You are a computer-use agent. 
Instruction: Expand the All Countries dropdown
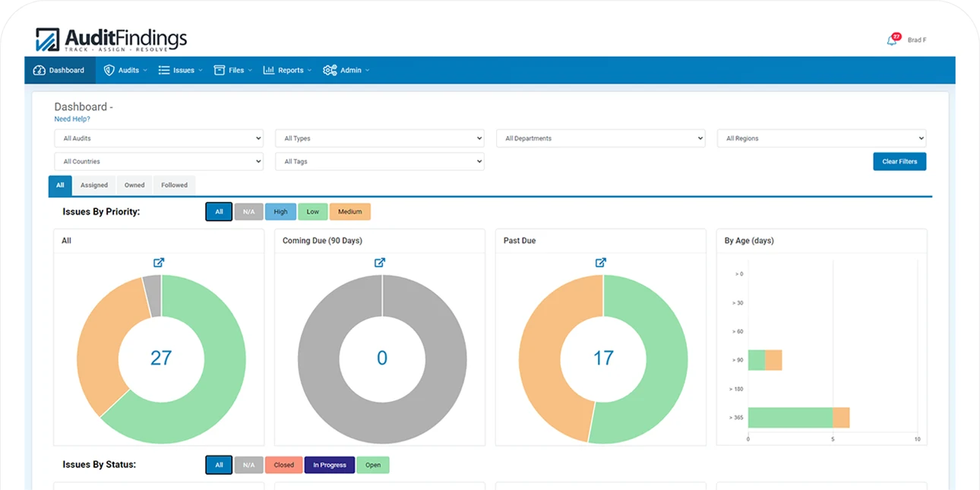(x=159, y=161)
